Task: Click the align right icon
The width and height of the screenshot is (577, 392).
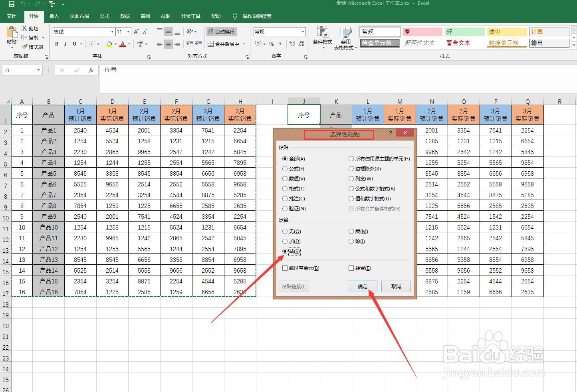Action: click(177, 44)
